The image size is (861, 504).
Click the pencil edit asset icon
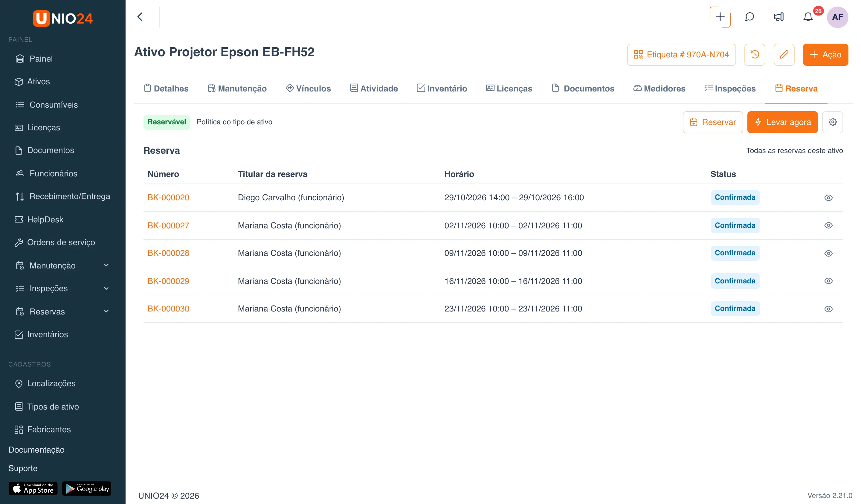coord(784,54)
